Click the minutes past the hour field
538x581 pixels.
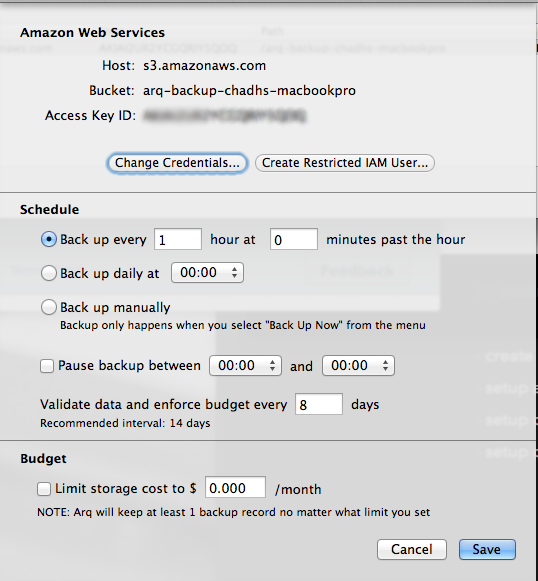tap(294, 239)
